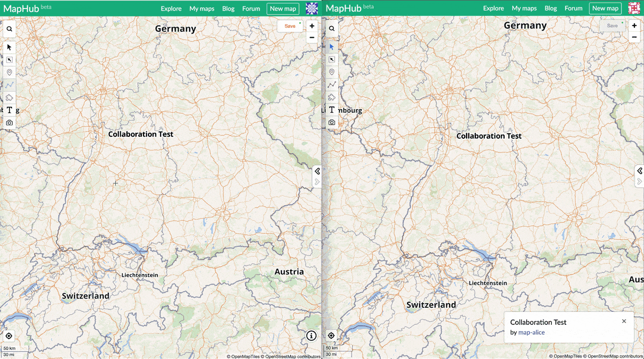Open the map information panel via the info icon

(311, 335)
